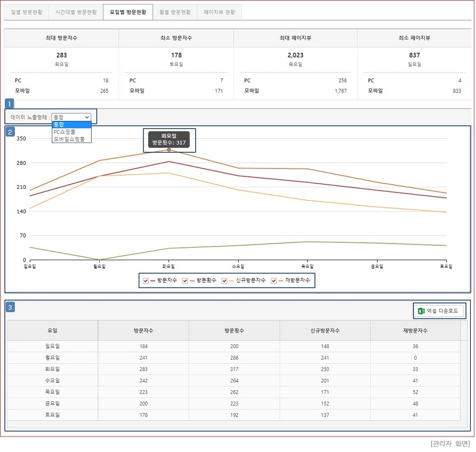
Task: Open the 데이터 노출형태 dropdown
Action: (x=71, y=117)
